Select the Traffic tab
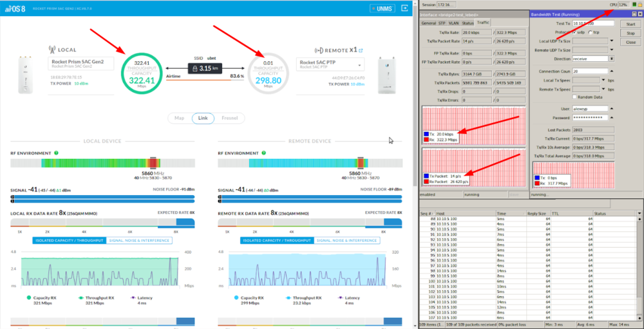This screenshot has height=329, width=644. point(482,23)
